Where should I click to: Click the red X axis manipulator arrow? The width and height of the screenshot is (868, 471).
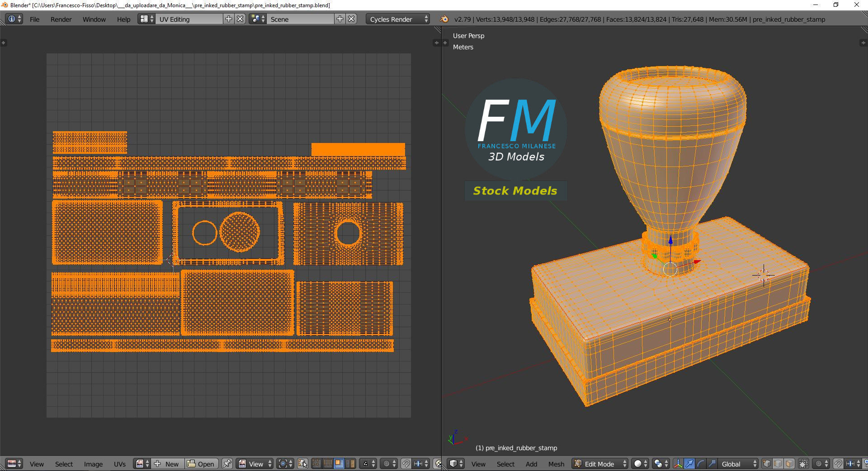[697, 262]
